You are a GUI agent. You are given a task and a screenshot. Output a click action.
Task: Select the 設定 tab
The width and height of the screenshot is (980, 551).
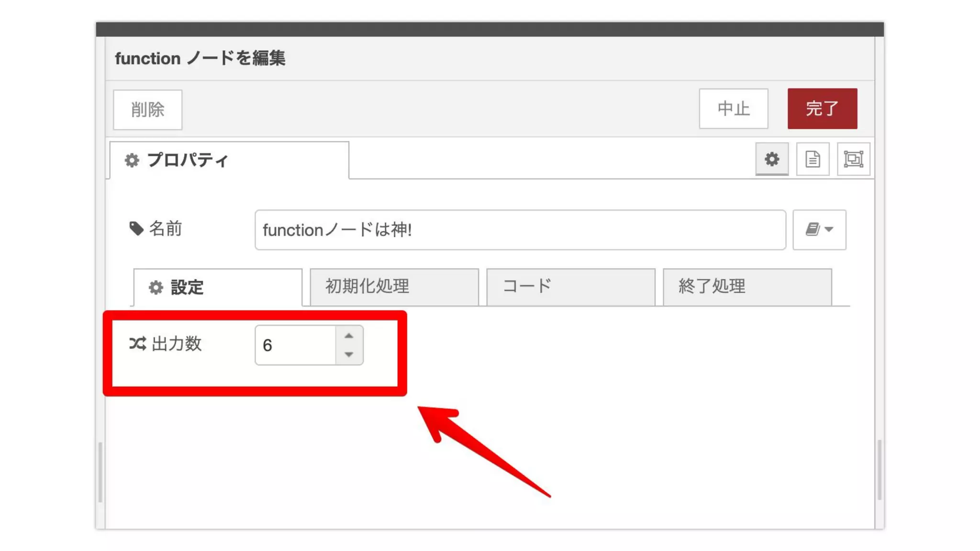(218, 287)
